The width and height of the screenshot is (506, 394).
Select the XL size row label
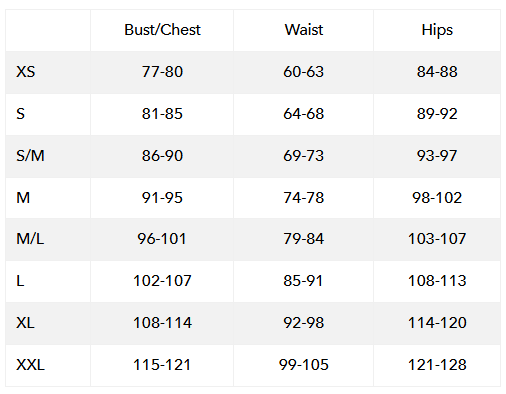[x=25, y=323]
